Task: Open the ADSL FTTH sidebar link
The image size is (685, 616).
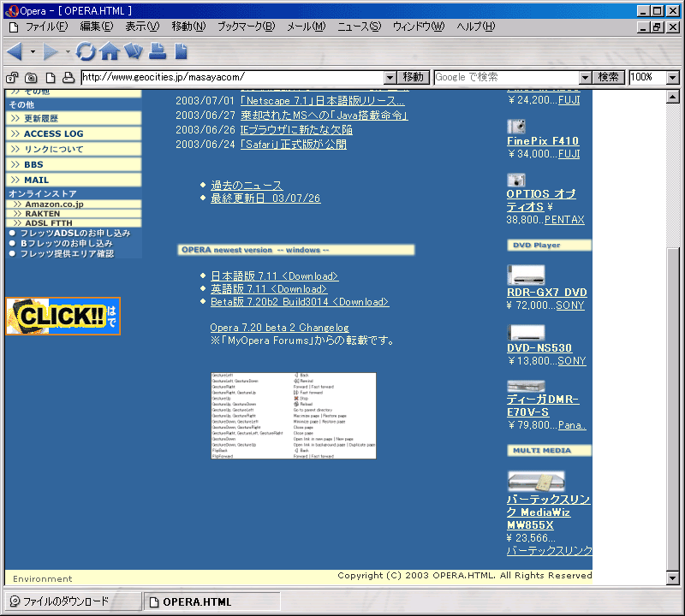Action: (74, 223)
